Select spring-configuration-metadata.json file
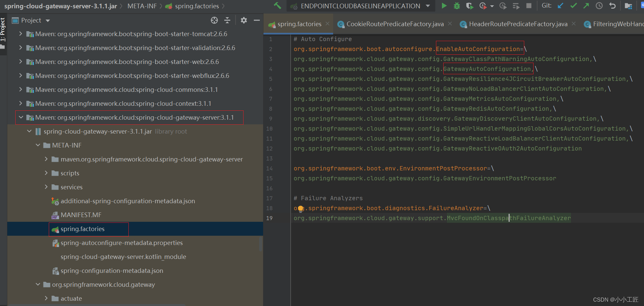The image size is (644, 306). (x=112, y=271)
